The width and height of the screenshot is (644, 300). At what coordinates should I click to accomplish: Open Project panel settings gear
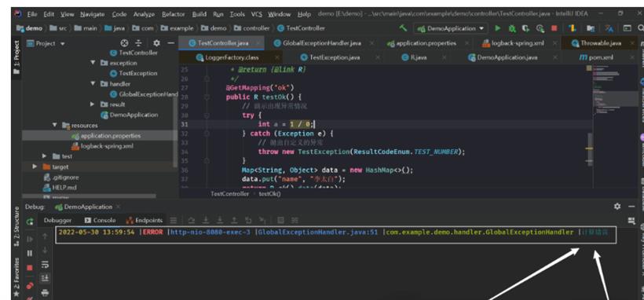tap(156, 43)
